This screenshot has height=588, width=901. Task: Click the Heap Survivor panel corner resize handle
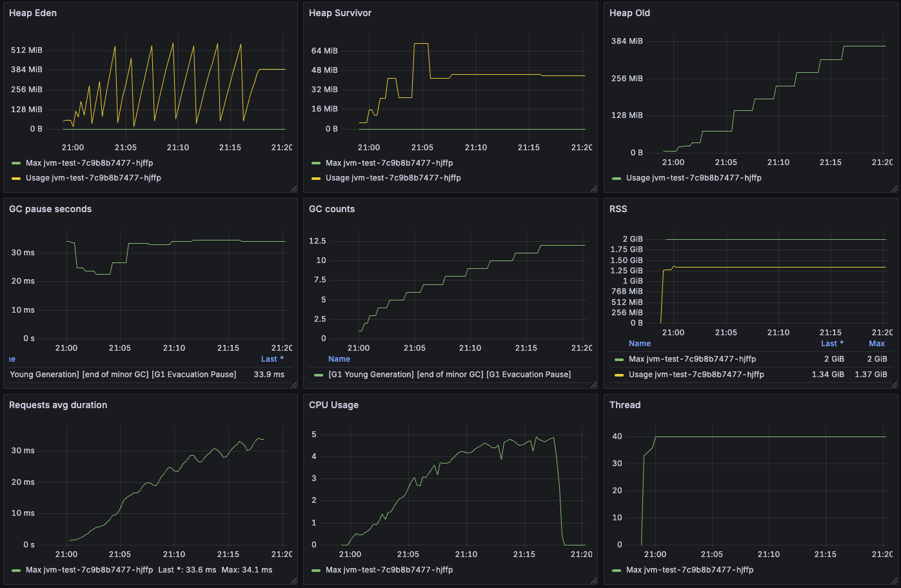click(594, 189)
